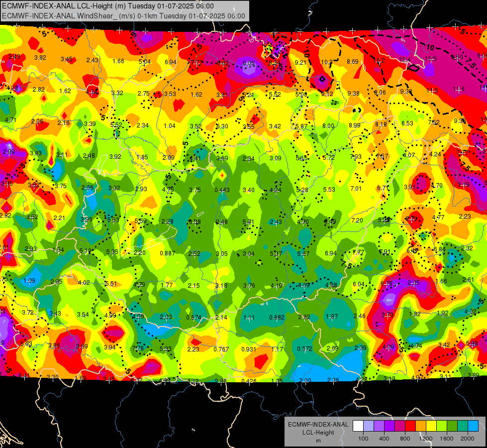The width and height of the screenshot is (487, 448).
Task: Click the wind shear value 8.69
Action: pos(353,62)
